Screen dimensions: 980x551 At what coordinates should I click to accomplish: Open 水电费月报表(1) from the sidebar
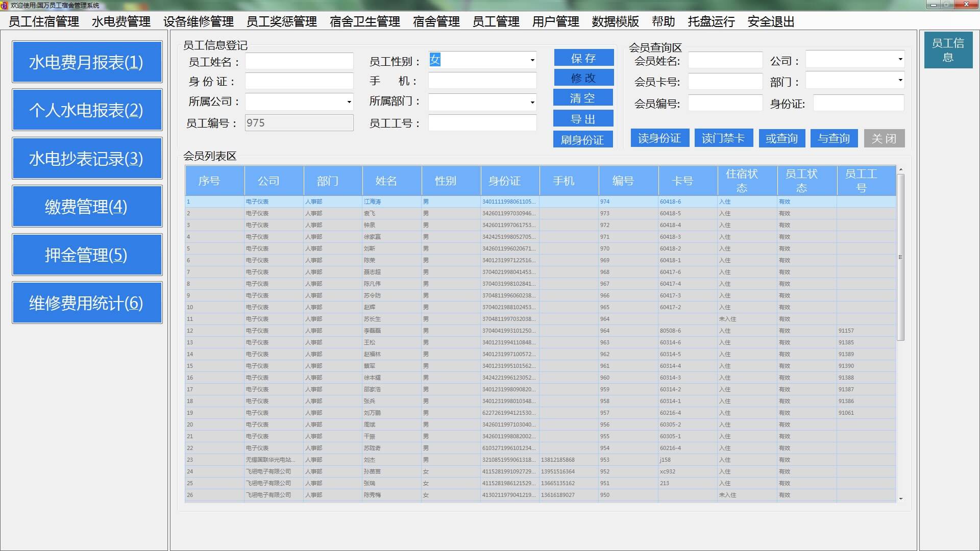point(87,61)
